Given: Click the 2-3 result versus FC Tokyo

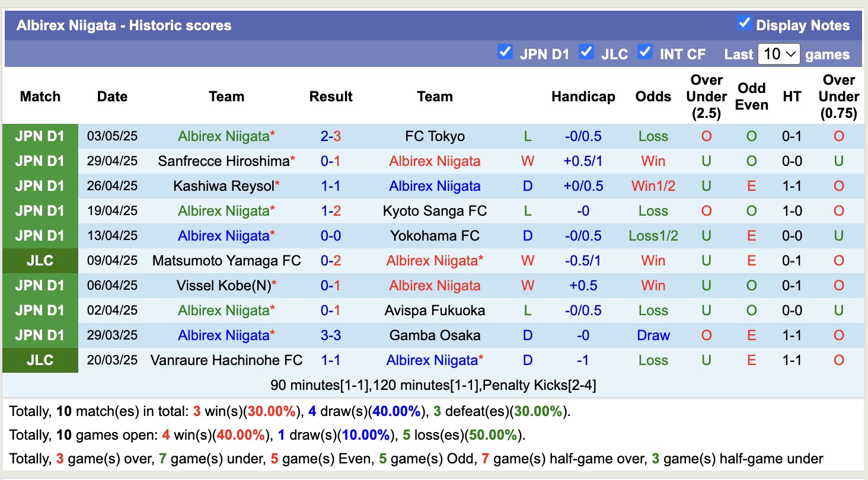Looking at the screenshot, I should (330, 136).
